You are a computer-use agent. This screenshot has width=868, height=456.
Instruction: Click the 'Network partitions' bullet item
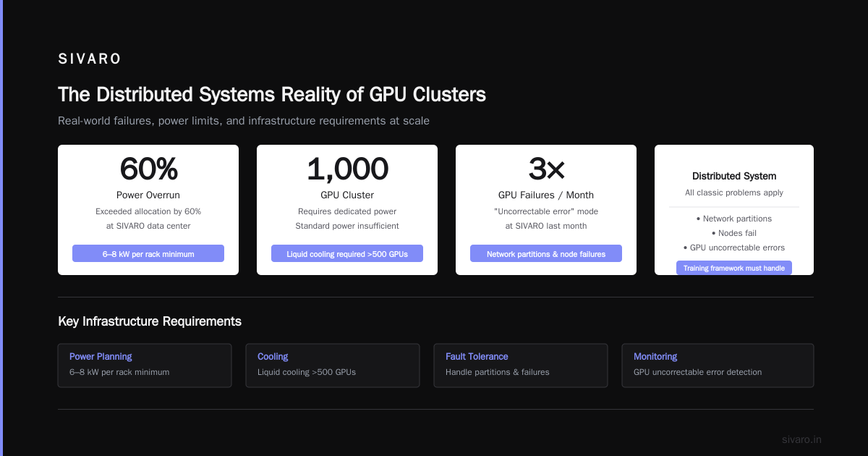point(734,219)
